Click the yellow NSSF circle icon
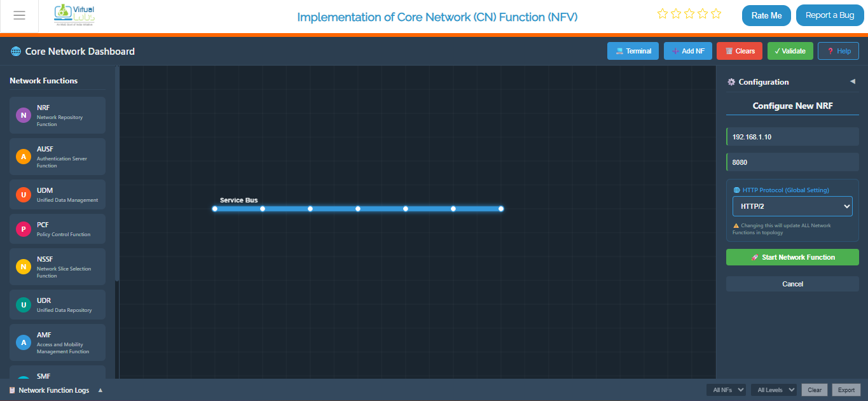Viewport: 868px width, 401px height. (x=24, y=267)
